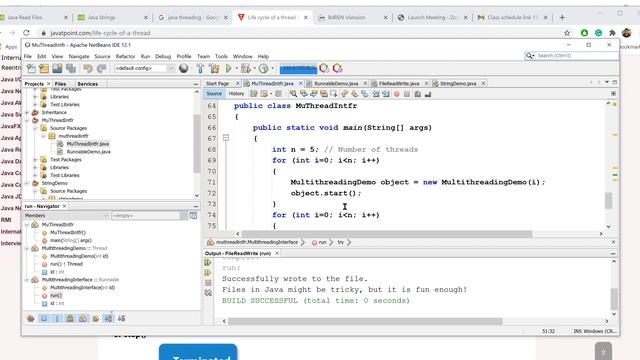Click the Undo arrow icon
This screenshot has width=640, height=360.
(x=88, y=69)
